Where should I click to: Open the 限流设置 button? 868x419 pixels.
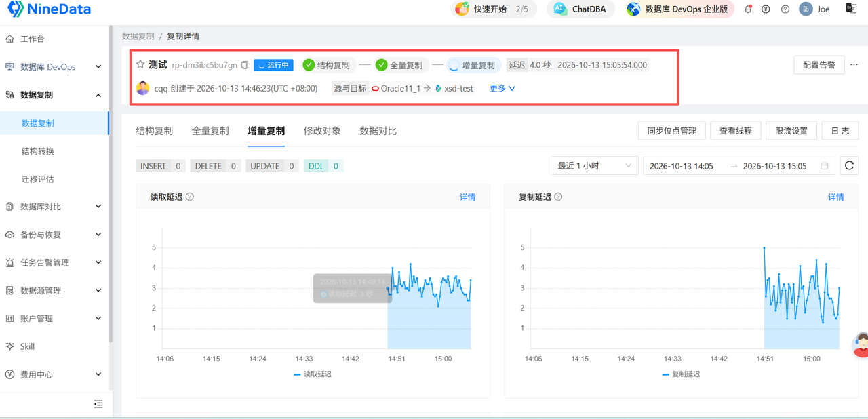tap(791, 131)
